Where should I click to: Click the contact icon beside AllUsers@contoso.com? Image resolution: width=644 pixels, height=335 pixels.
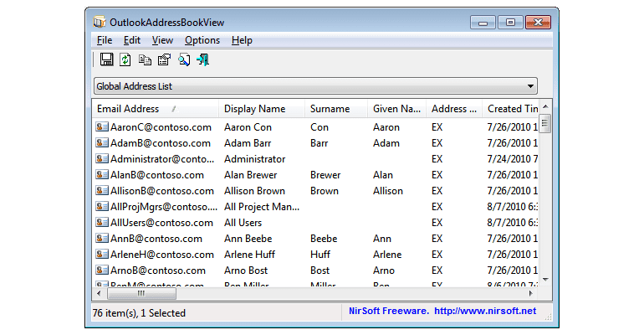(x=102, y=223)
